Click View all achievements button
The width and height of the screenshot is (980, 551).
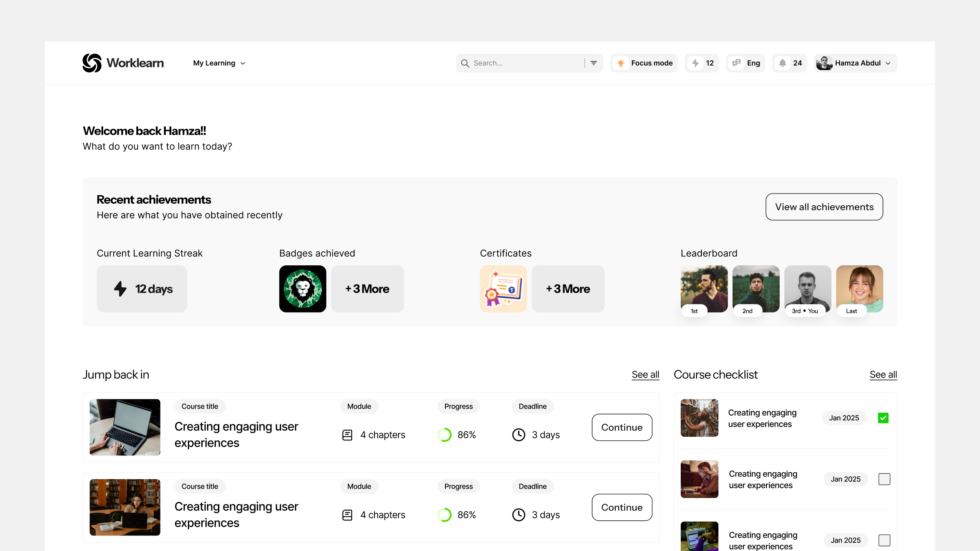tap(824, 207)
